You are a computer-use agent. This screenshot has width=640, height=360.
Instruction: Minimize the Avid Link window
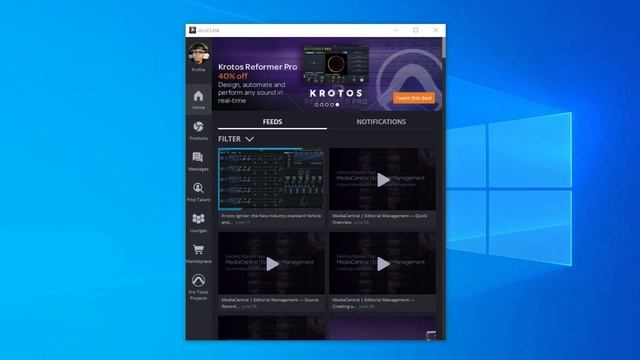pos(396,30)
